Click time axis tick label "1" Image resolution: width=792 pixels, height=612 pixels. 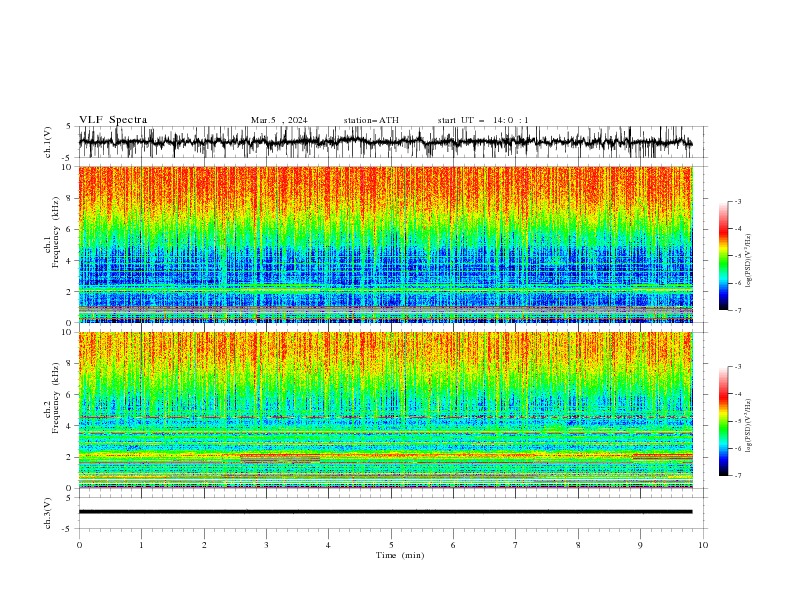(141, 545)
